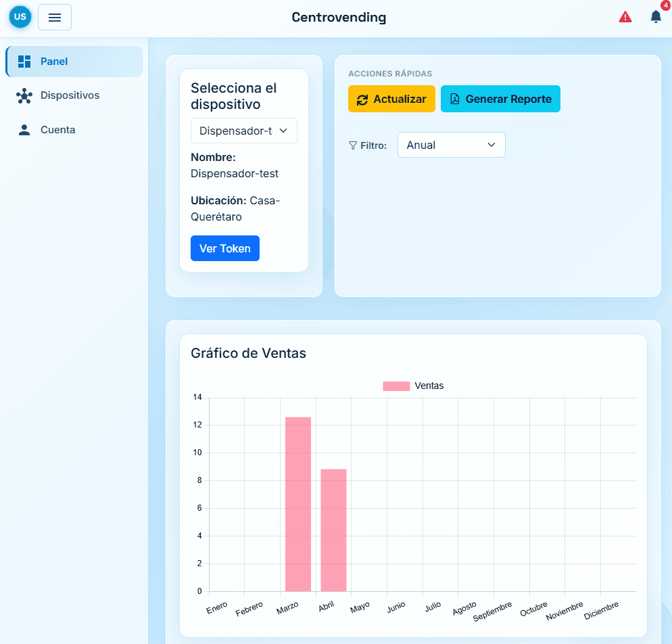
Task: Click the Abril sales bar
Action: coord(333,530)
